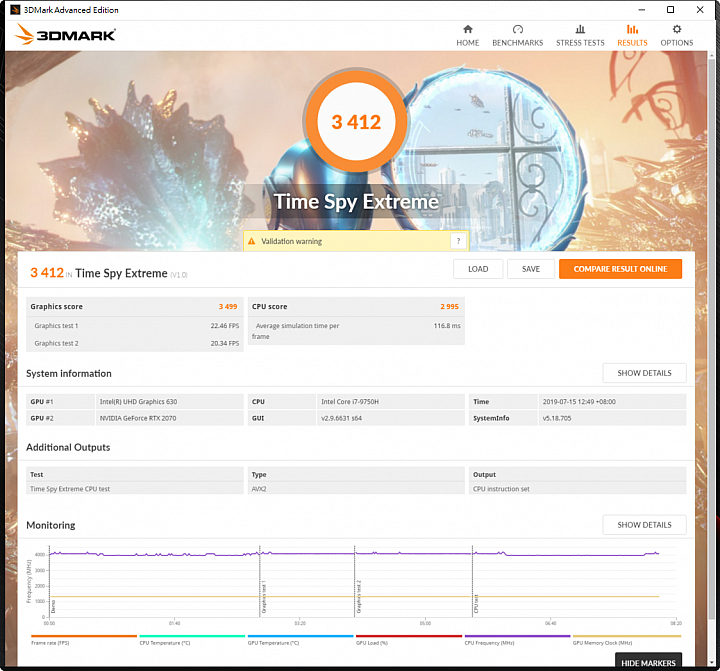Screen dimensions: 720x671
Task: Click the Graphics test 1 marker line
Action: click(x=260, y=581)
